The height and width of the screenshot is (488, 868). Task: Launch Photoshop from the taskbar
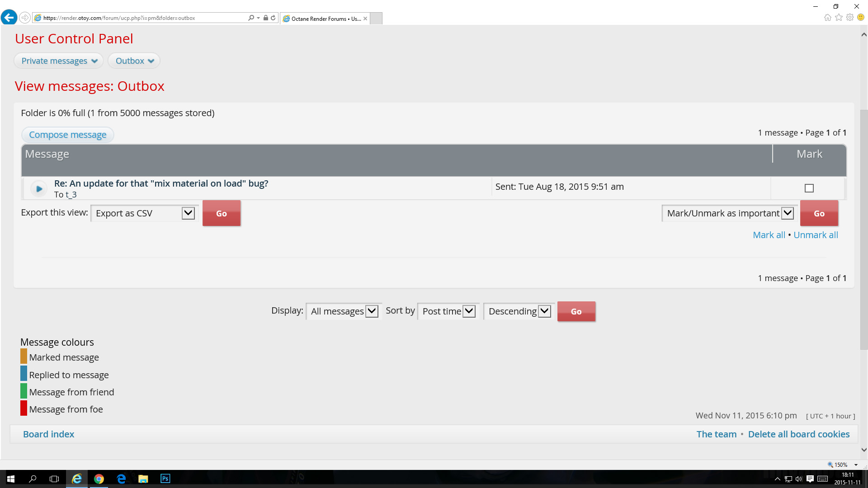[165, 479]
